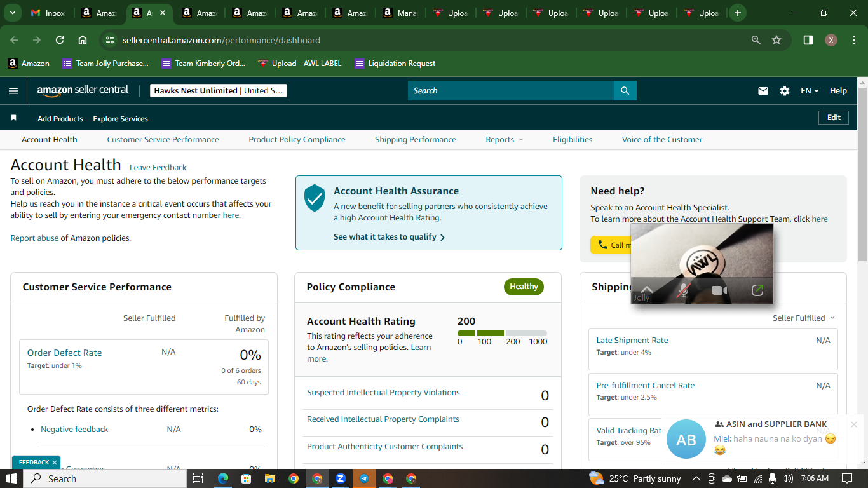Open Telegram from the taskbar
Screen dimensions: 868x488
[x=364, y=478]
